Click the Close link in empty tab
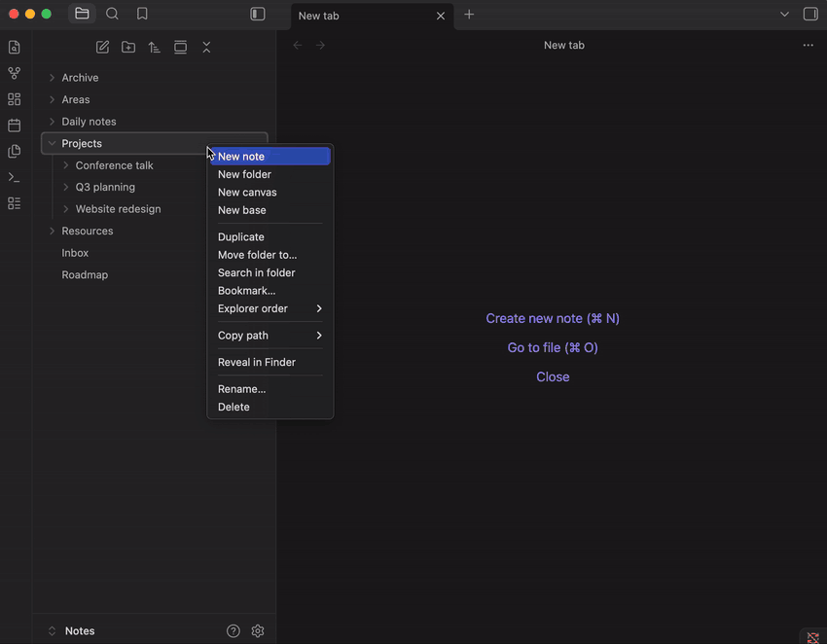Image resolution: width=827 pixels, height=644 pixels. coord(553,377)
